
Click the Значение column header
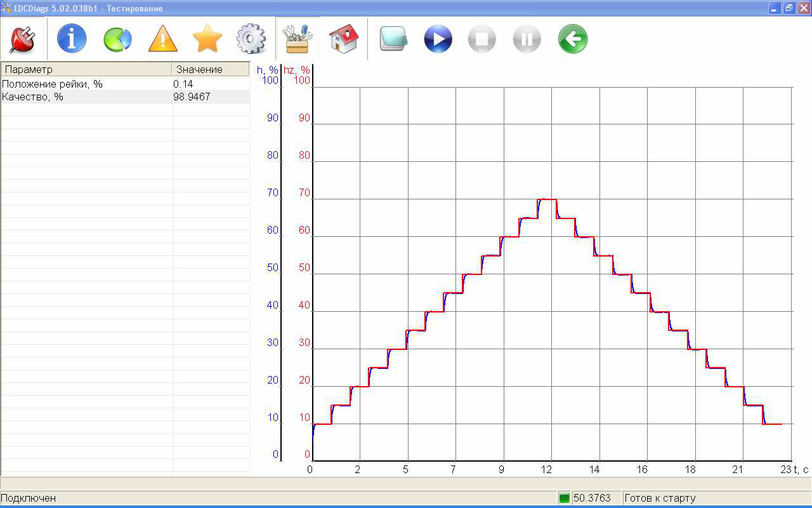click(211, 69)
